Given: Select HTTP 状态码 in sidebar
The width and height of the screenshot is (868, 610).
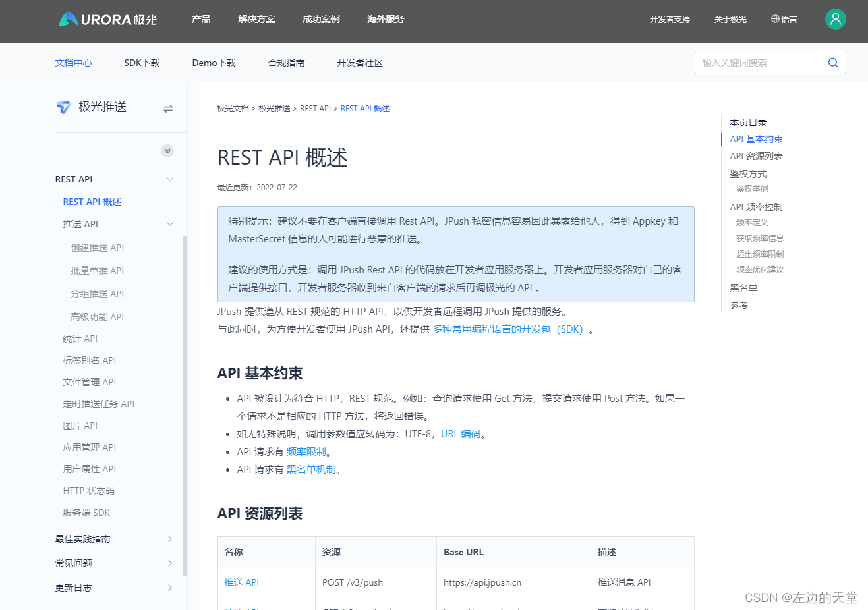Looking at the screenshot, I should coord(90,490).
